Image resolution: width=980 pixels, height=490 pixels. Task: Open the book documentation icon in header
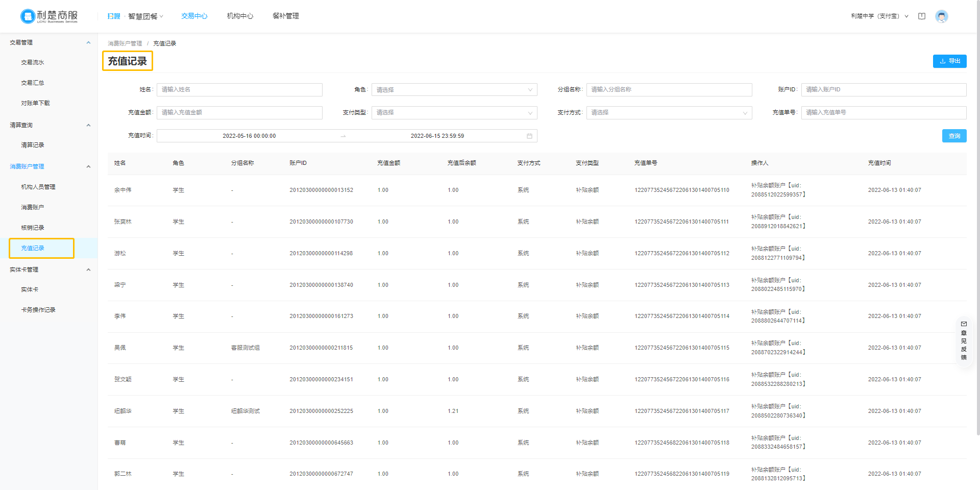[x=922, y=16]
